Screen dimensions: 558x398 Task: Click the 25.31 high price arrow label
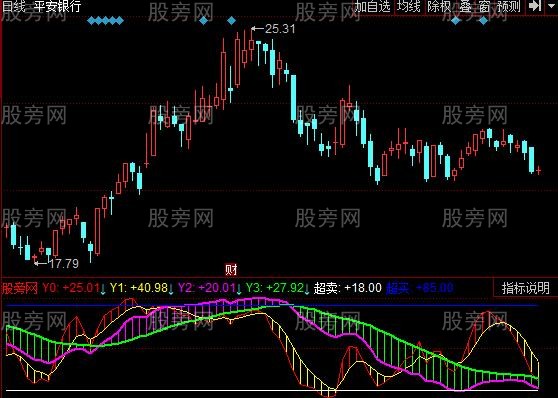click(x=273, y=29)
